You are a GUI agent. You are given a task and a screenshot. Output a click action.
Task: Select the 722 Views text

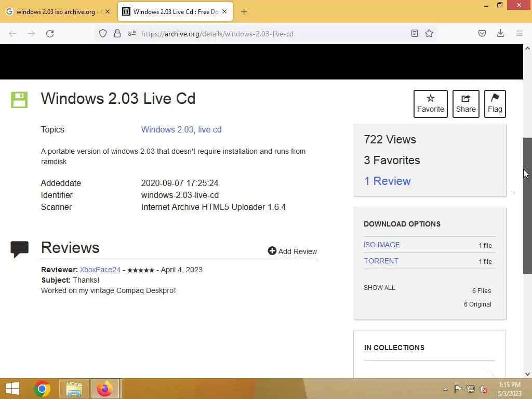(x=390, y=139)
